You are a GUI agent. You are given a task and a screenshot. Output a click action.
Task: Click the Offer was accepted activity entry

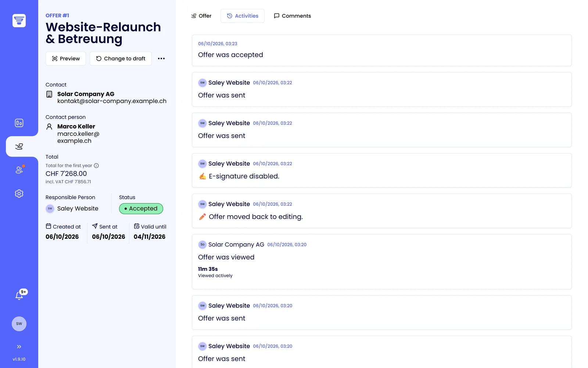tap(382, 50)
